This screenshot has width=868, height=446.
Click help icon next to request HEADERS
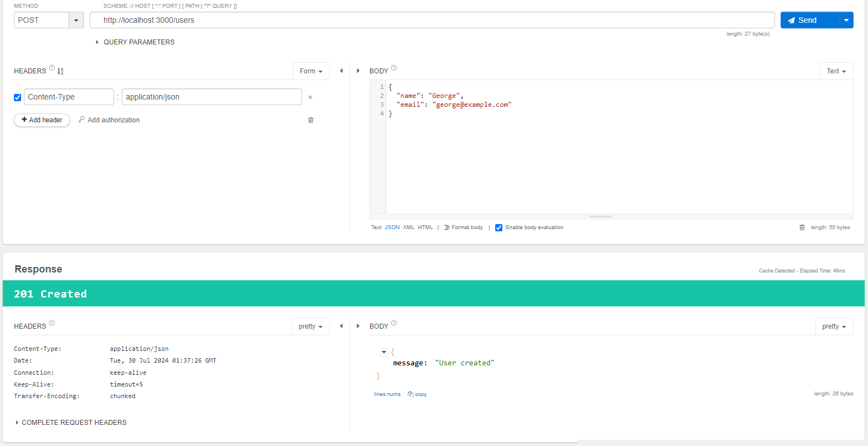coord(52,68)
